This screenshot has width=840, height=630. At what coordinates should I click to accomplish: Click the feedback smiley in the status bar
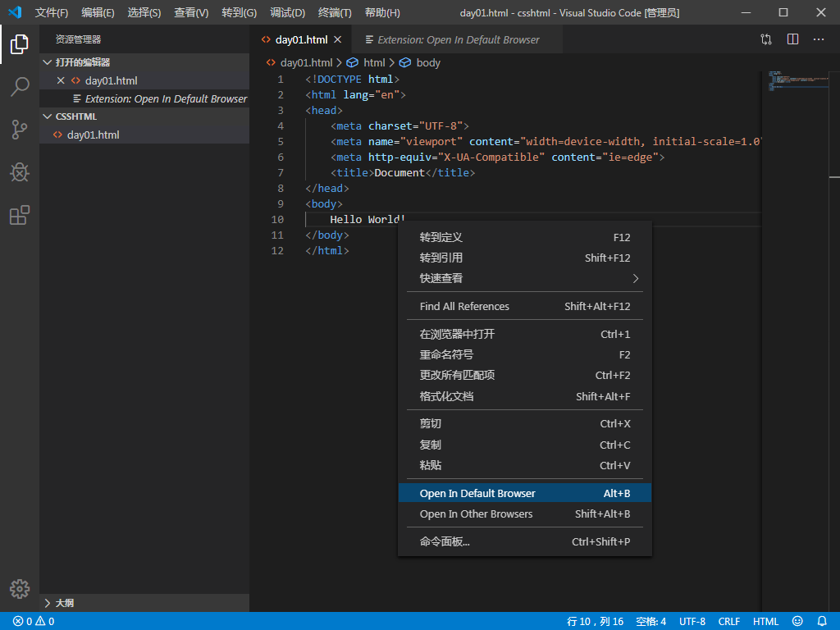(x=797, y=621)
